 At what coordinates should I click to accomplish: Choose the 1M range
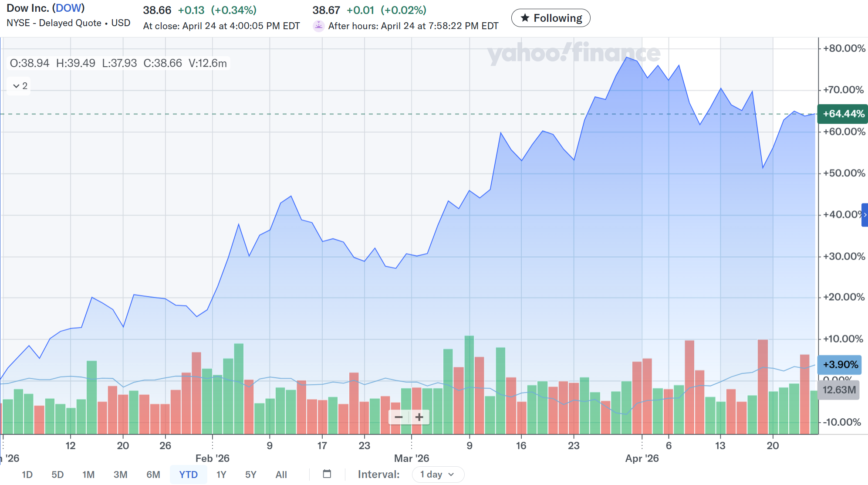[88, 474]
